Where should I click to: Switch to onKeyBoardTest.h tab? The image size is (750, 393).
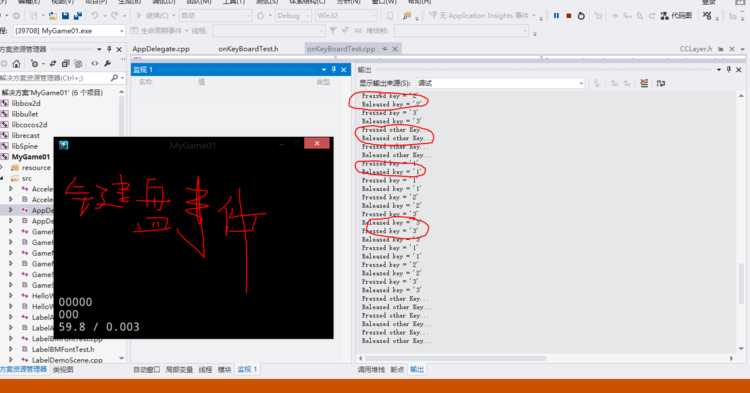coord(248,49)
